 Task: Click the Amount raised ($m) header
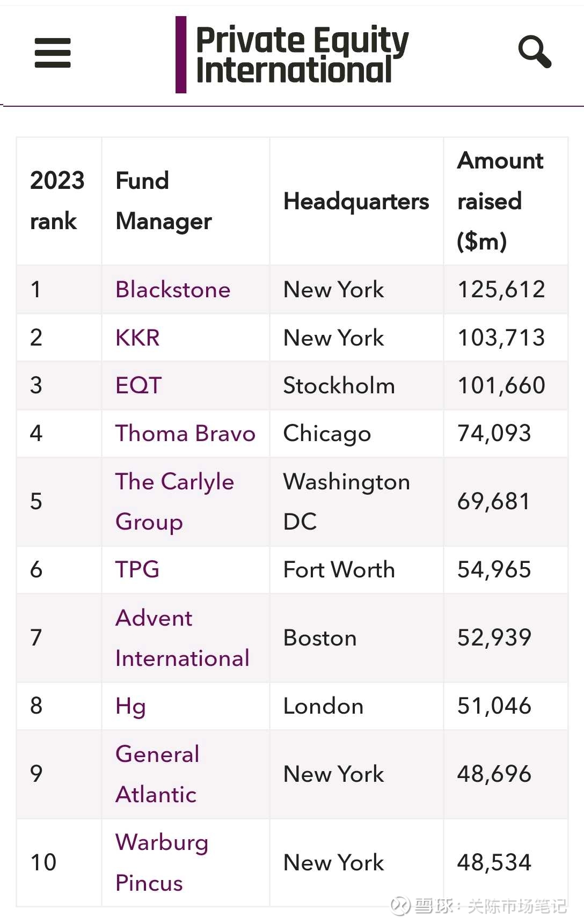point(500,201)
